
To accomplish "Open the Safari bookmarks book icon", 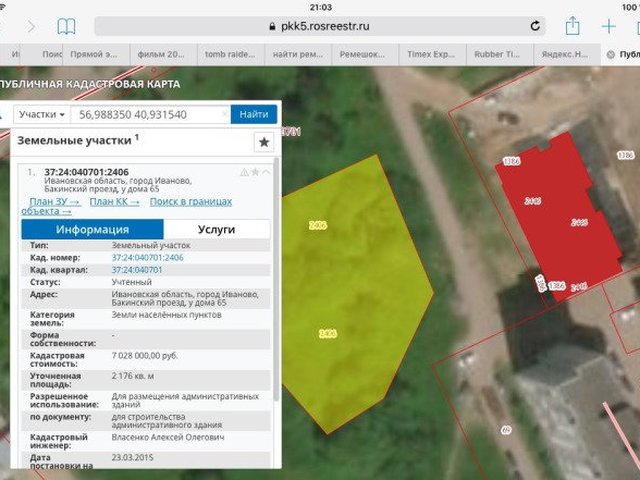I will [66, 27].
